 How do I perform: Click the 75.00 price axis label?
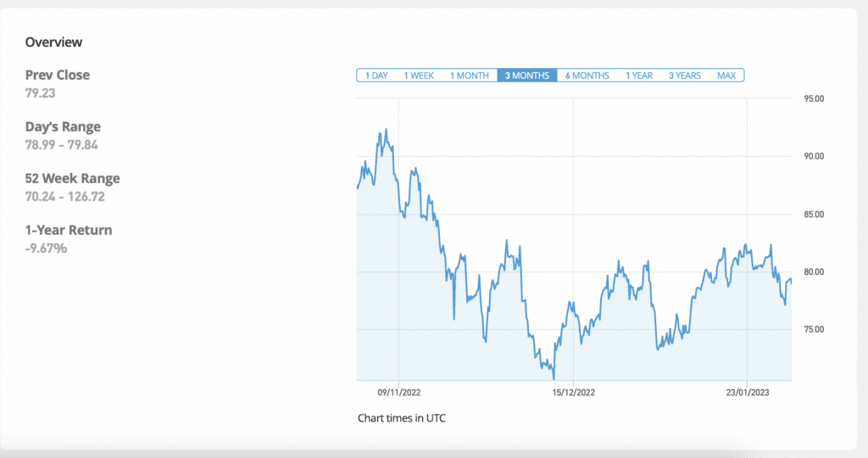tap(813, 329)
